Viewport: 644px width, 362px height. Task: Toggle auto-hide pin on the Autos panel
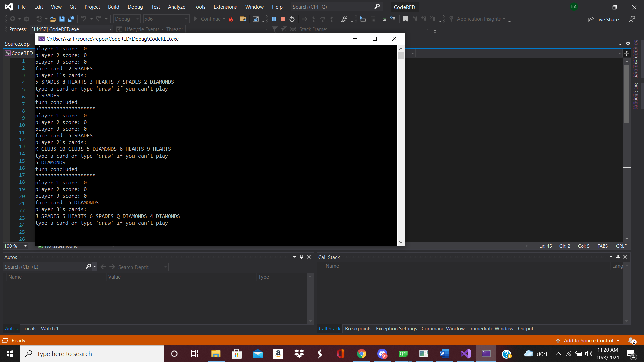click(x=301, y=257)
